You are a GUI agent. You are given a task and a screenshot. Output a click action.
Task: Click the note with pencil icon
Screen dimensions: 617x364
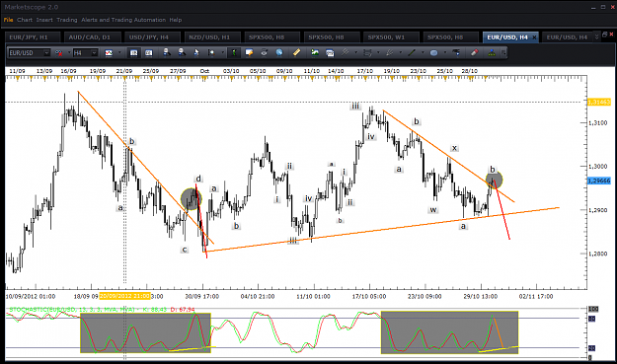(249, 52)
